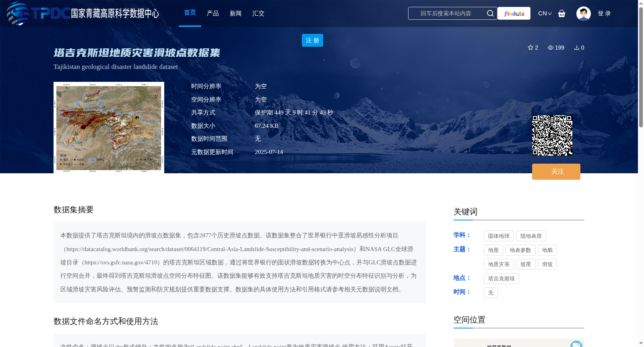Screen dimensions: 644x347
Task: Click the 学科： category label
Action: pyautogui.click(x=462, y=235)
